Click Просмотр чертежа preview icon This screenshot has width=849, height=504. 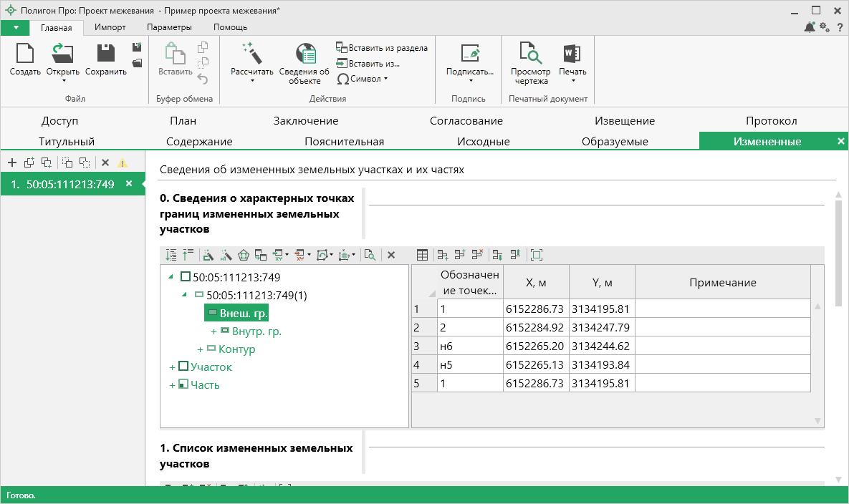pyautogui.click(x=530, y=54)
